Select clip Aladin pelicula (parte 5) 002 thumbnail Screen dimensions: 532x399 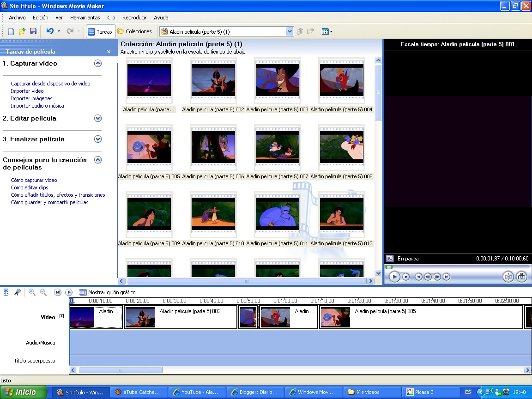(x=213, y=81)
